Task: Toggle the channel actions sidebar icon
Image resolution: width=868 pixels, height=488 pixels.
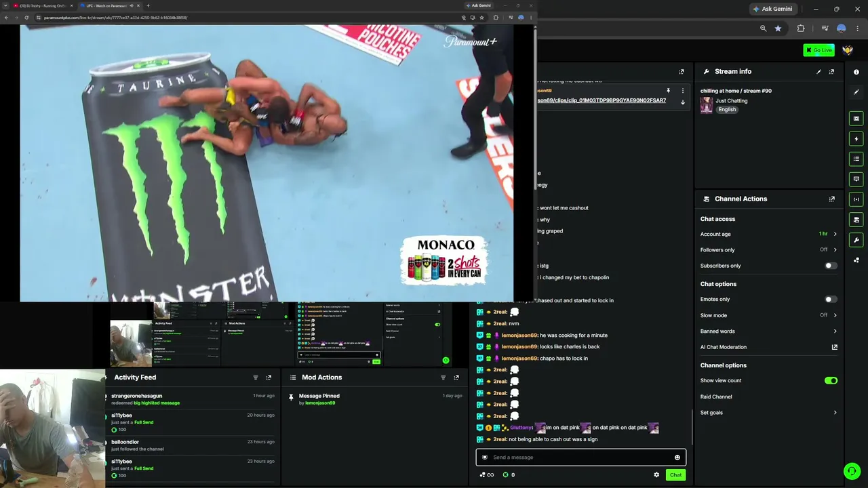Action: coord(856,220)
